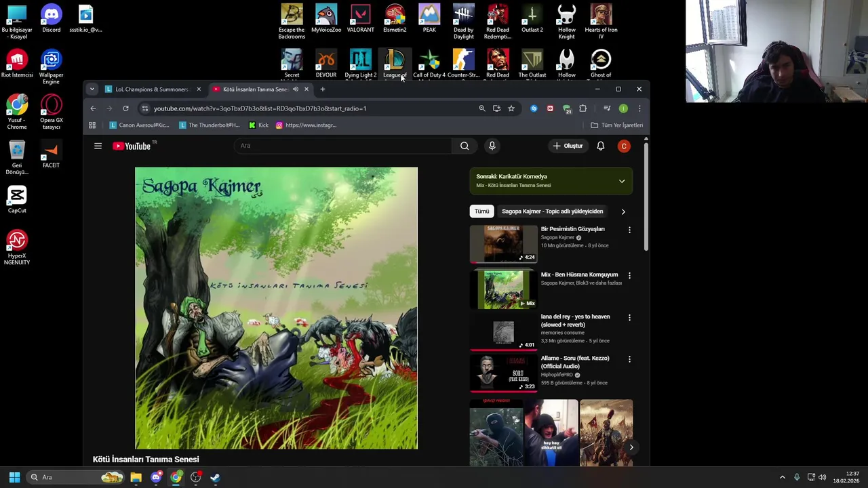Go back in Chrome

pyautogui.click(x=93, y=108)
